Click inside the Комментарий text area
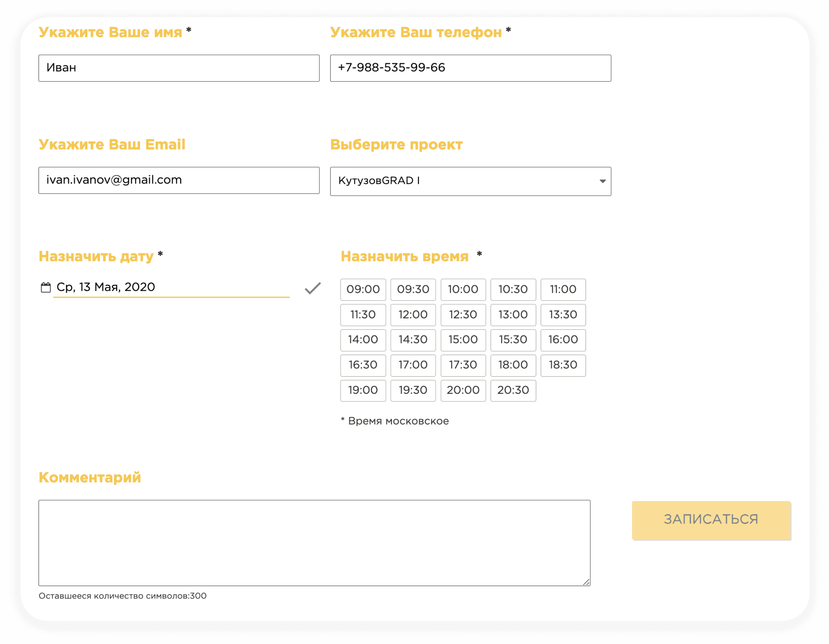This screenshot has width=829, height=644. [314, 542]
